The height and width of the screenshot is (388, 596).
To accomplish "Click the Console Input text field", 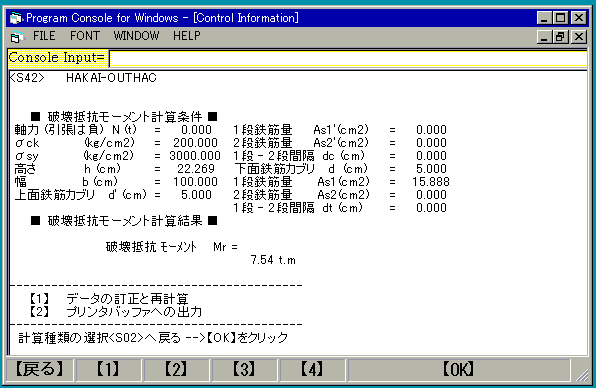I will 348,59.
